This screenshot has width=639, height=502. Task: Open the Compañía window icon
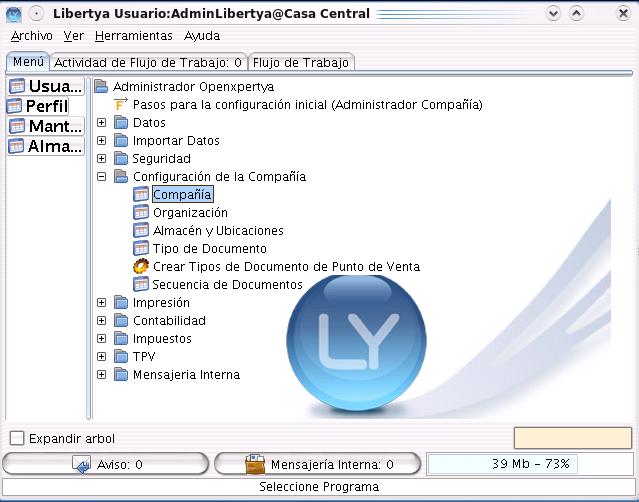(x=141, y=195)
